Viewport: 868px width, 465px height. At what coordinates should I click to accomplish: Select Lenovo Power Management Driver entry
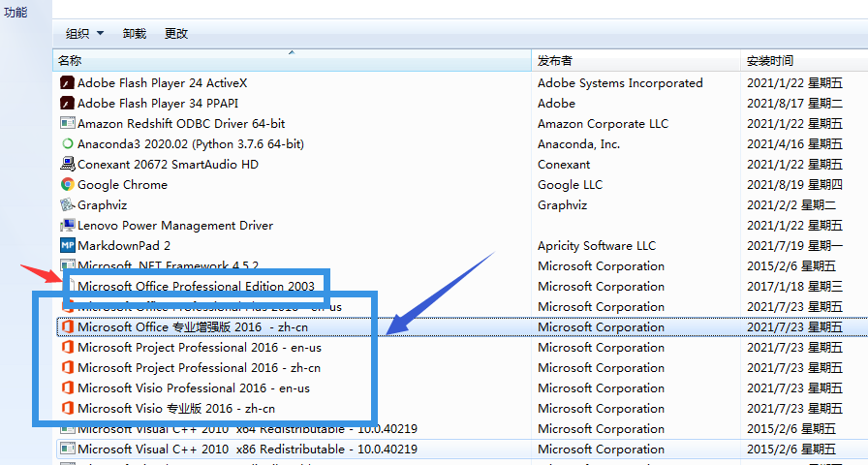(x=175, y=226)
